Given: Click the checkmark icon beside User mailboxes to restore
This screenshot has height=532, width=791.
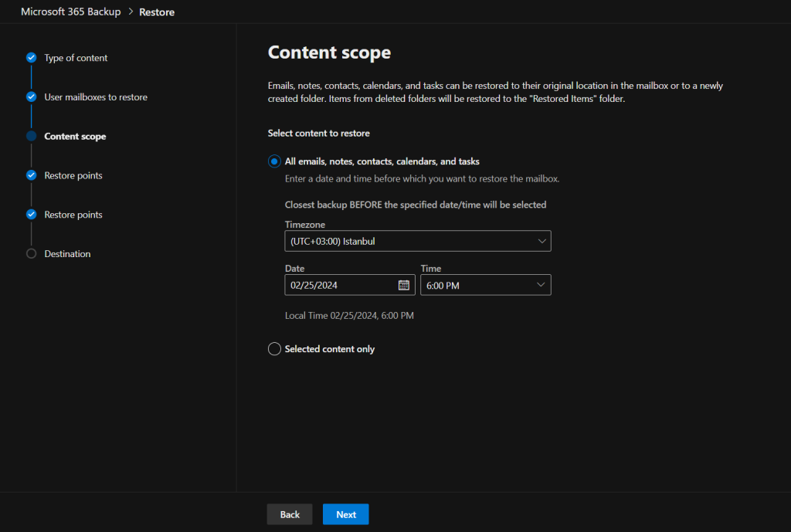Looking at the screenshot, I should coord(31,97).
